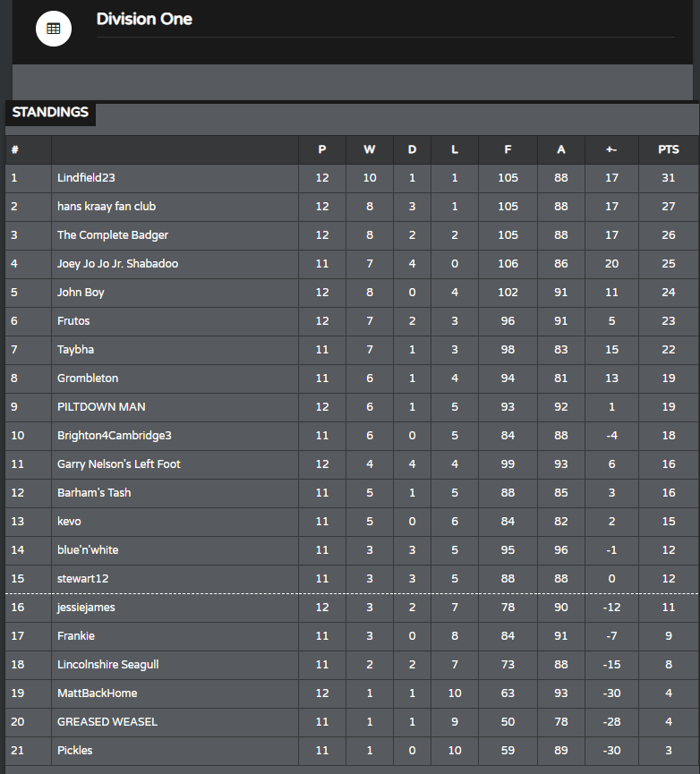The image size is (700, 774).
Task: Click Brighton4Cambridge3 team name
Action: click(x=115, y=436)
